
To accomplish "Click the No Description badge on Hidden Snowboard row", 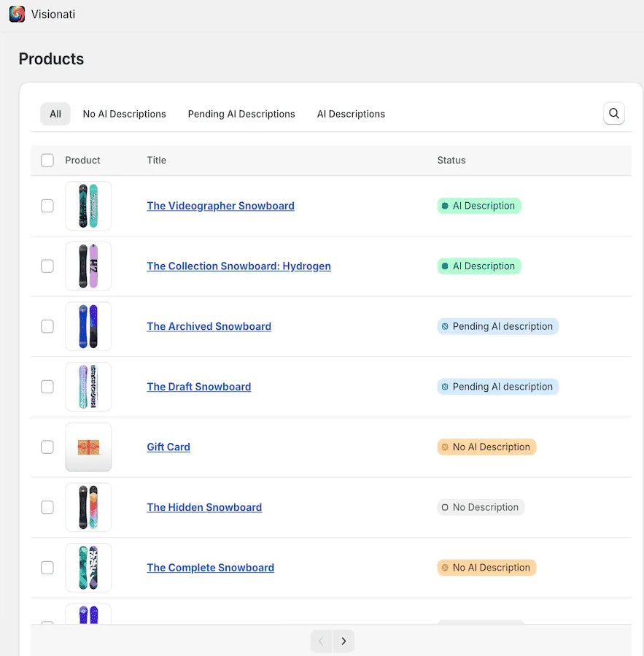I will tap(481, 507).
